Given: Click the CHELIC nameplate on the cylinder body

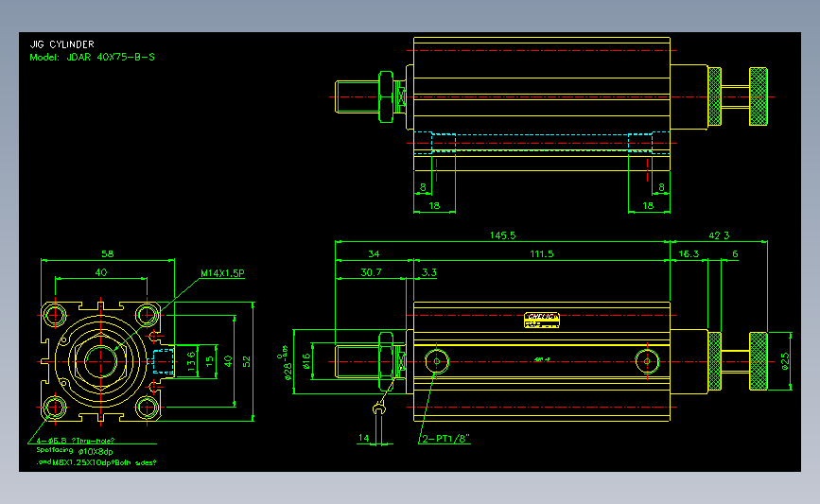Looking at the screenshot, I should 542,320.
